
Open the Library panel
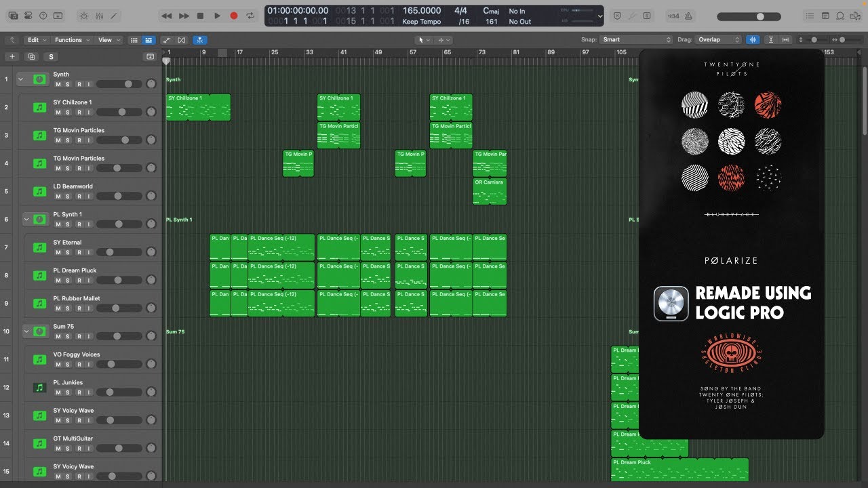[x=13, y=16]
